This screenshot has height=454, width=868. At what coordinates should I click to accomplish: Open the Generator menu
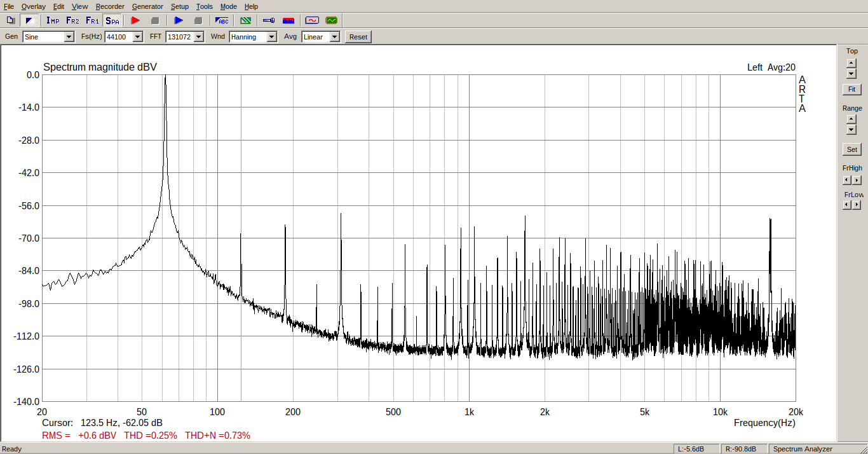pos(147,6)
